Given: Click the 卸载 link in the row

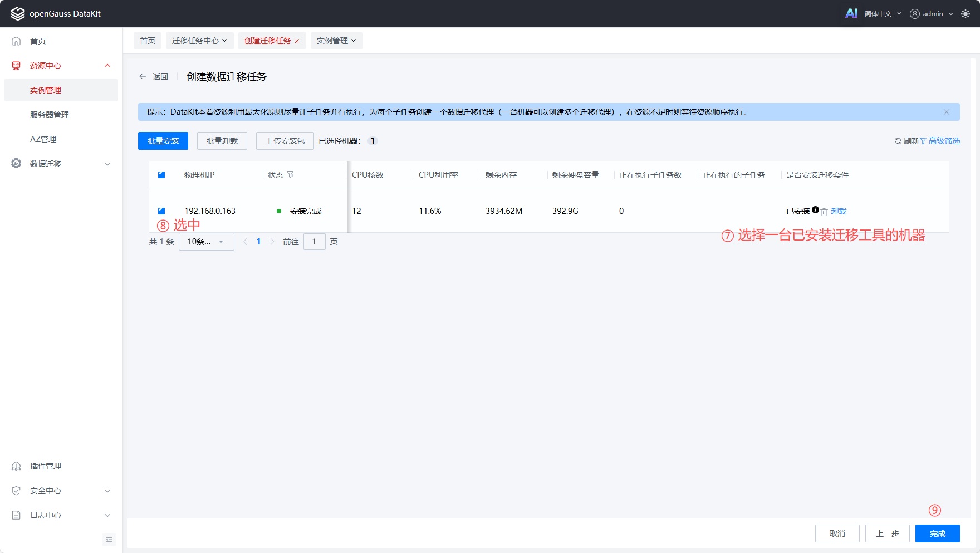Looking at the screenshot, I should pos(839,211).
